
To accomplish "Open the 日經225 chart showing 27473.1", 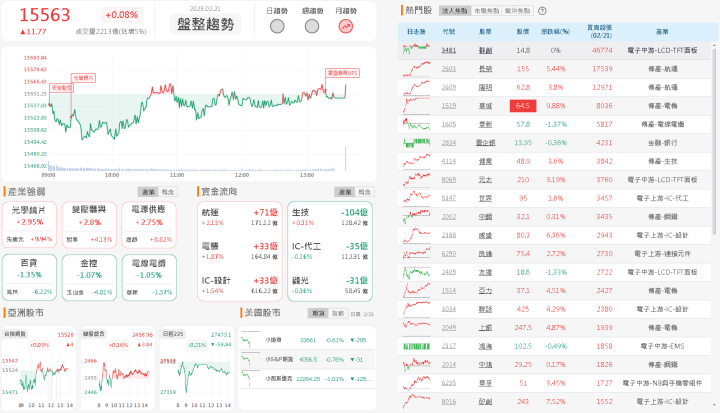I will (x=197, y=368).
